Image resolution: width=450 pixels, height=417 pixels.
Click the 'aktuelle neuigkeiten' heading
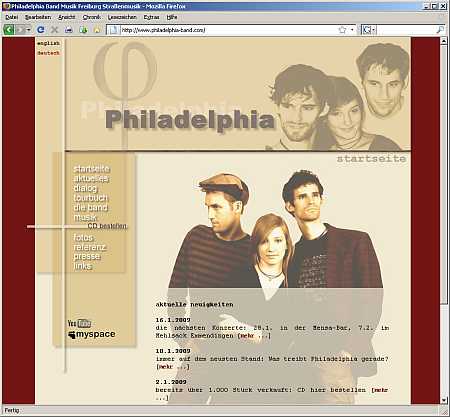click(x=194, y=304)
